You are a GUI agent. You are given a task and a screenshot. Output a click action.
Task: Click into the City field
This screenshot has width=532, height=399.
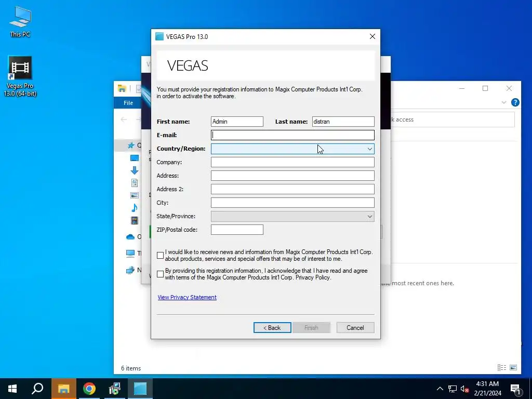[x=292, y=203]
